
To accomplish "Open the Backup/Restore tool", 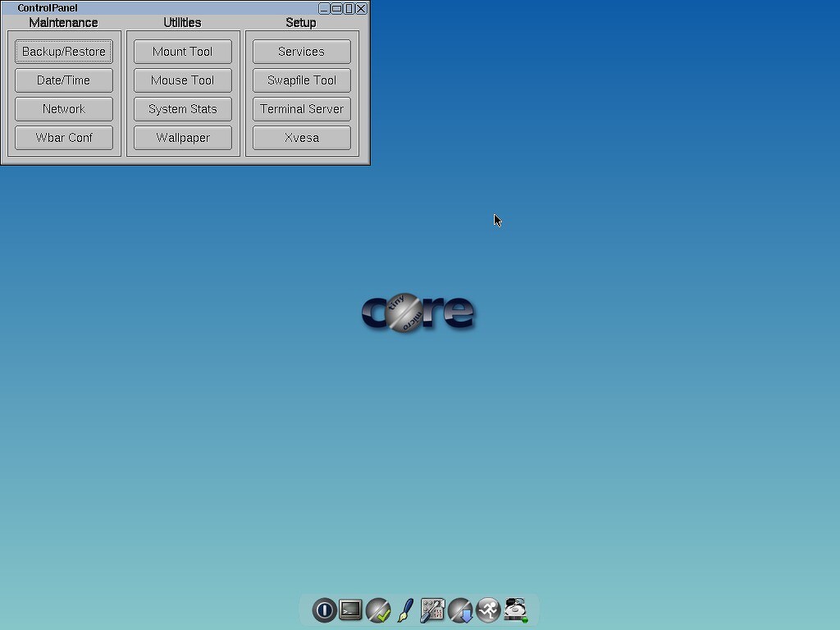I will pyautogui.click(x=64, y=52).
